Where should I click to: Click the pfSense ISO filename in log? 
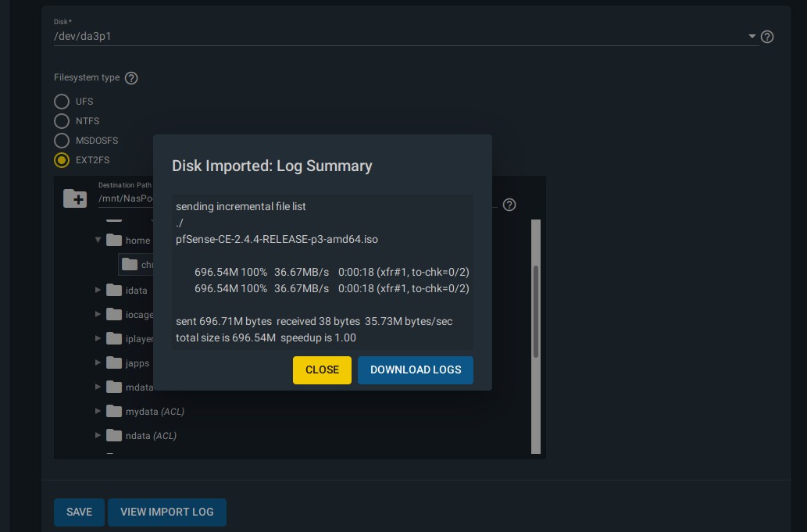(x=277, y=239)
